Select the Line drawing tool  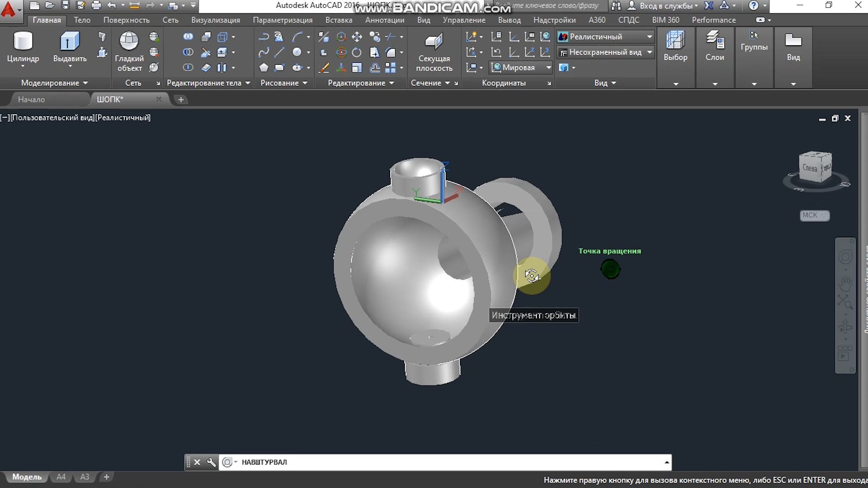point(279,52)
